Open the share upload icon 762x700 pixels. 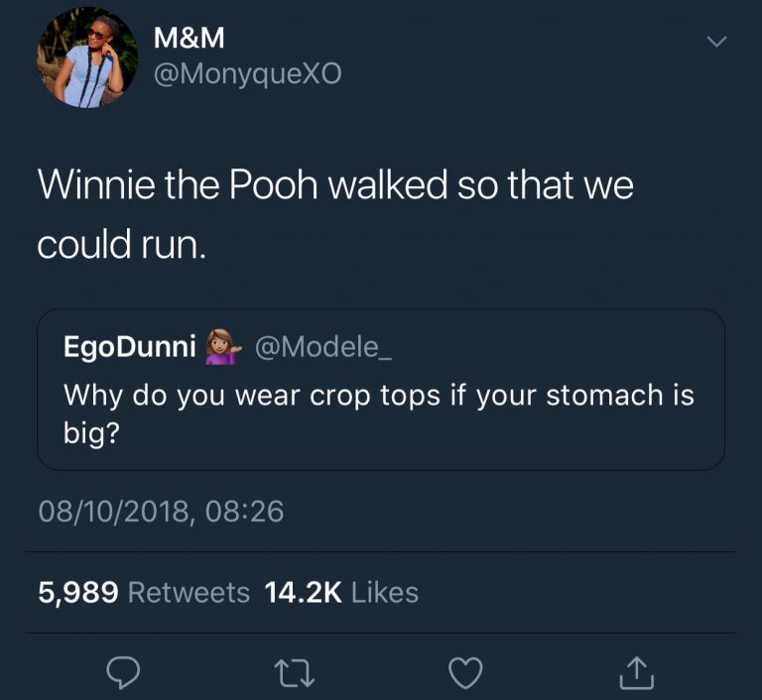click(x=637, y=673)
